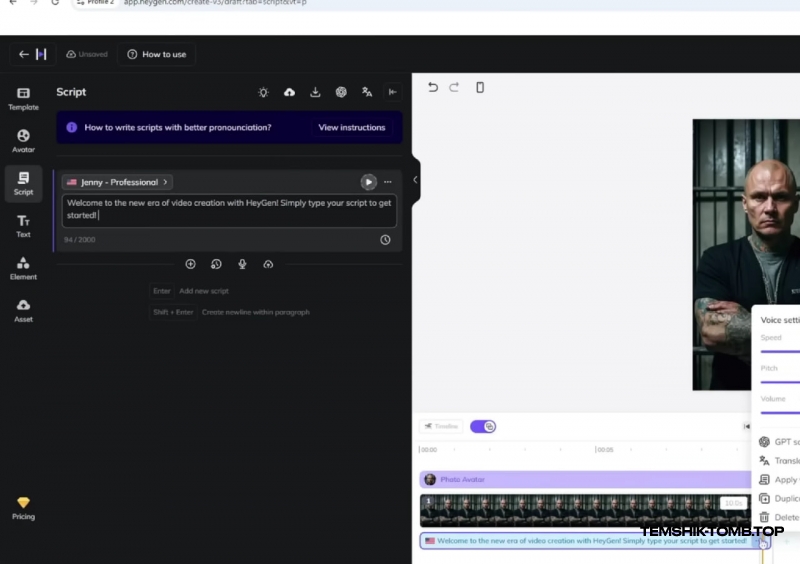Screen dimensions: 800x564
Task: Choose Delete in the context menu
Action: tap(780, 517)
